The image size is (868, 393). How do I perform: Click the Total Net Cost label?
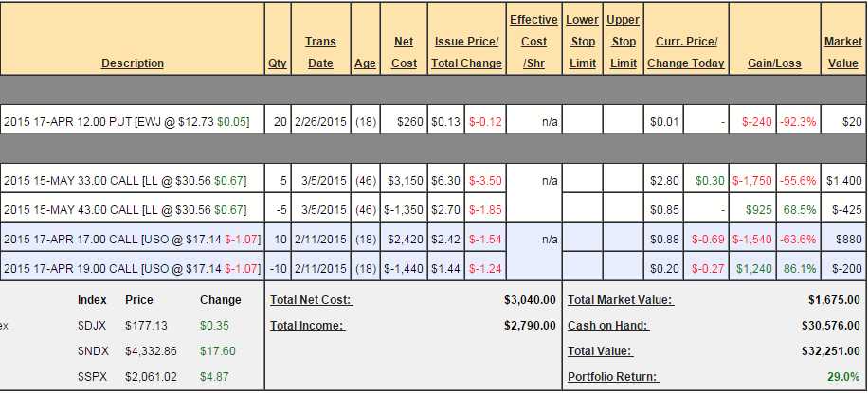click(311, 300)
